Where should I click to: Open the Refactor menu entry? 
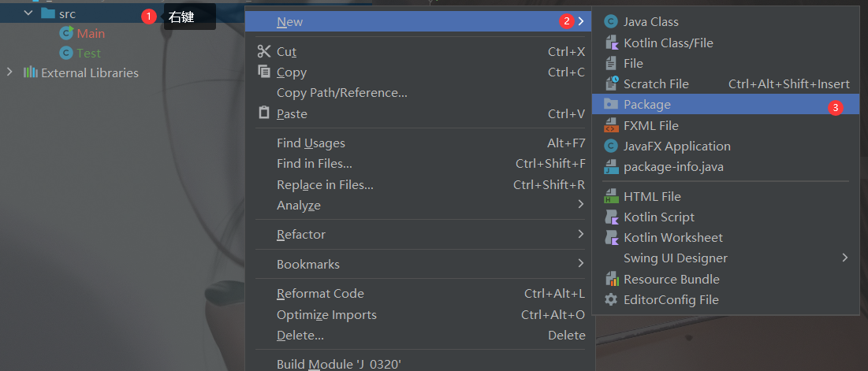[x=419, y=235]
